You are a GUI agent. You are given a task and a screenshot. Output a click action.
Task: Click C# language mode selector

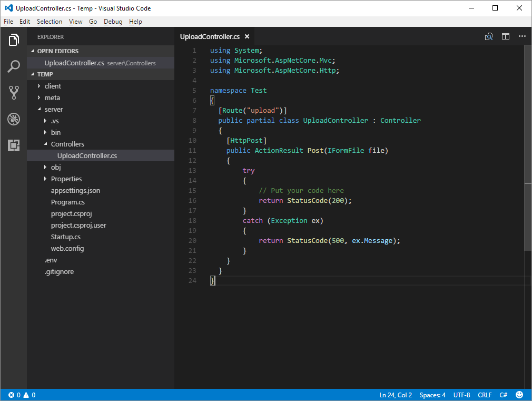click(504, 395)
